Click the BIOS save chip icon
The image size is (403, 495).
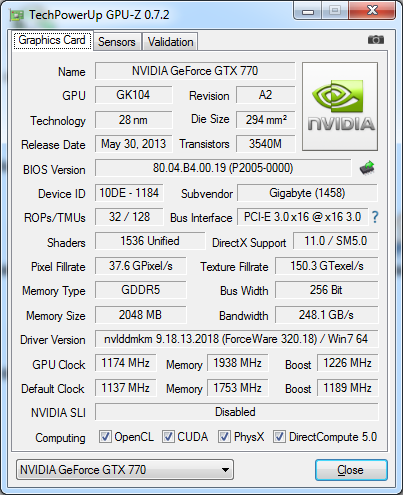pos(367,168)
